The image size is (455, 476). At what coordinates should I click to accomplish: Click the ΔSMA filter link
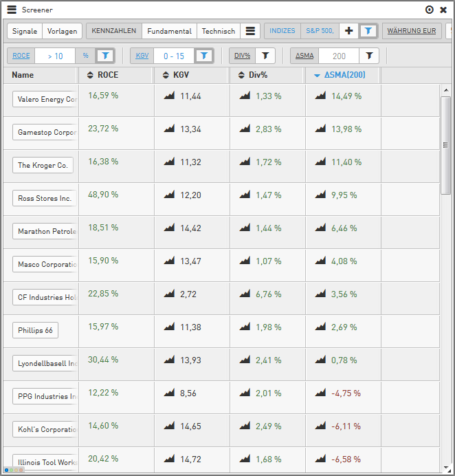(x=305, y=56)
